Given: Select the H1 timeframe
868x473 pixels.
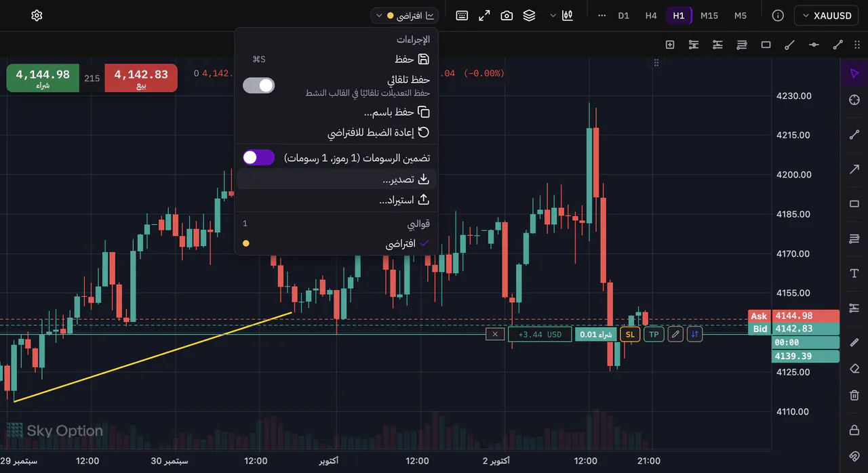Looking at the screenshot, I should (x=679, y=16).
